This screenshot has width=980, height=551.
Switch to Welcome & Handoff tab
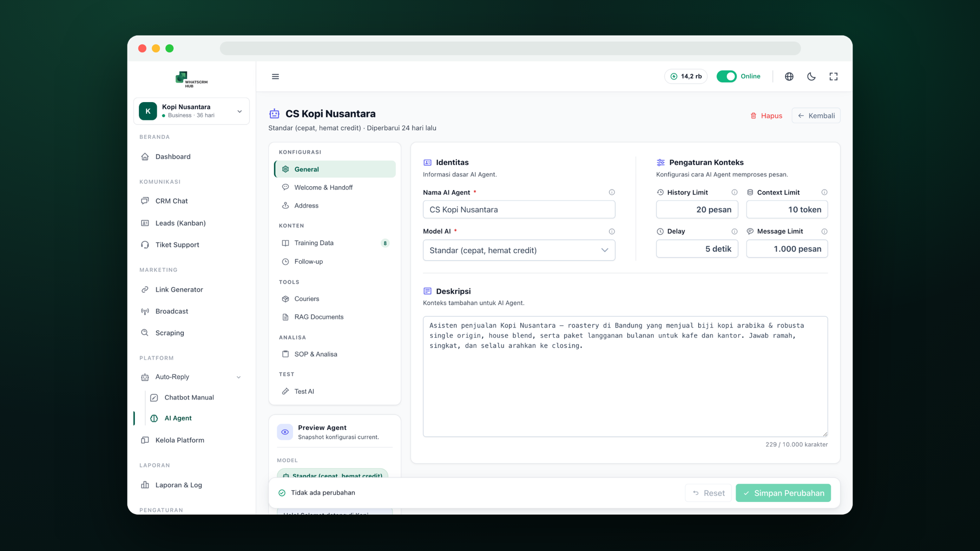[335, 188]
